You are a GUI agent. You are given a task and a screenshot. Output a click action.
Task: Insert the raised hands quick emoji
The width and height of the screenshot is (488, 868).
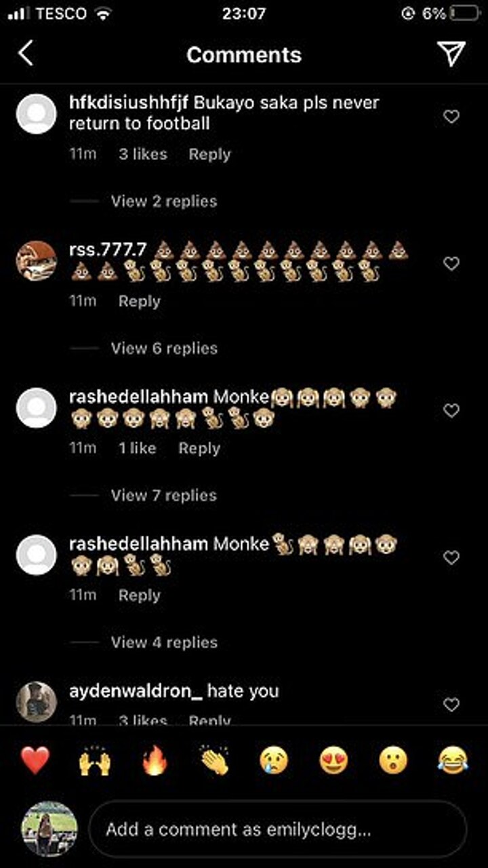point(94,761)
